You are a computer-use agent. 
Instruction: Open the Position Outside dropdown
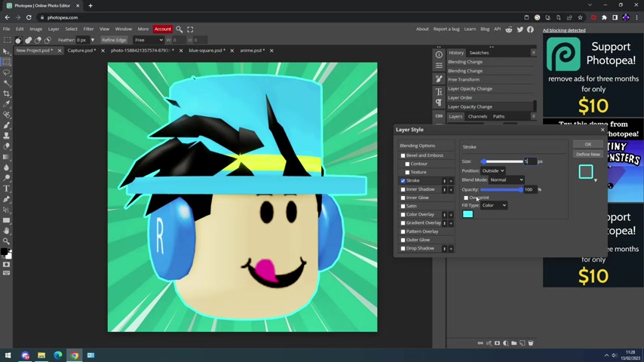point(493,170)
